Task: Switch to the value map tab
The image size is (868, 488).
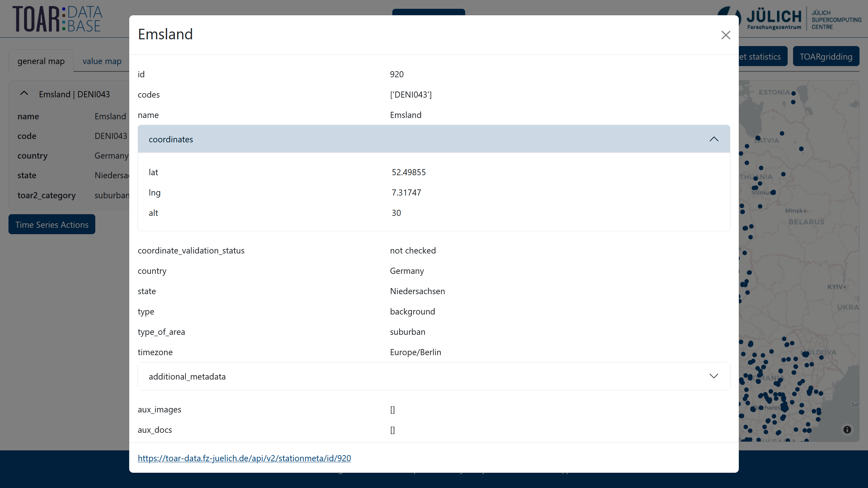Action: (102, 61)
